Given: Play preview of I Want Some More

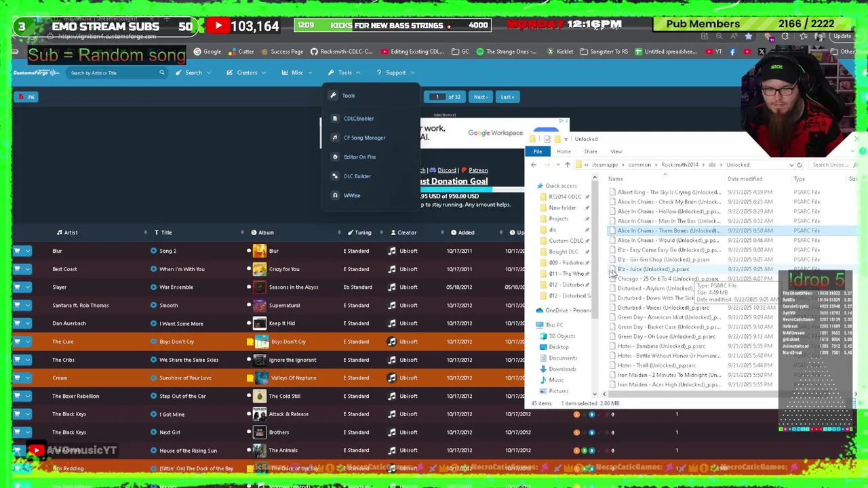Looking at the screenshot, I should [x=154, y=323].
